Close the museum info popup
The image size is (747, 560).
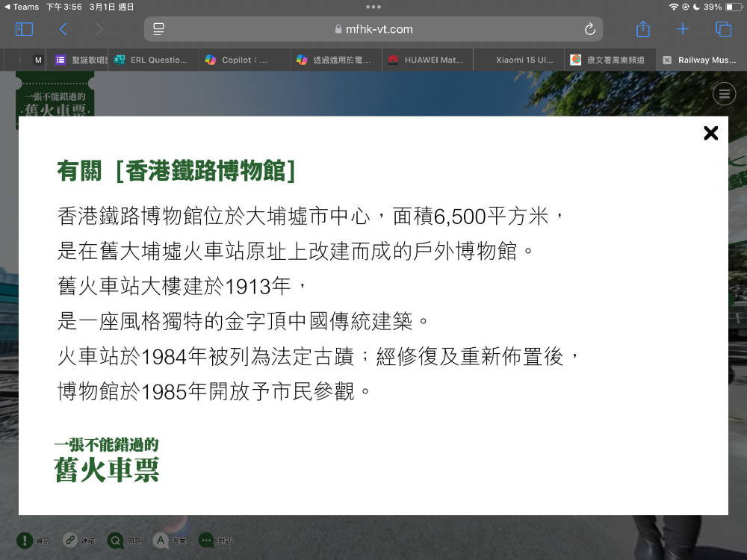[710, 133]
